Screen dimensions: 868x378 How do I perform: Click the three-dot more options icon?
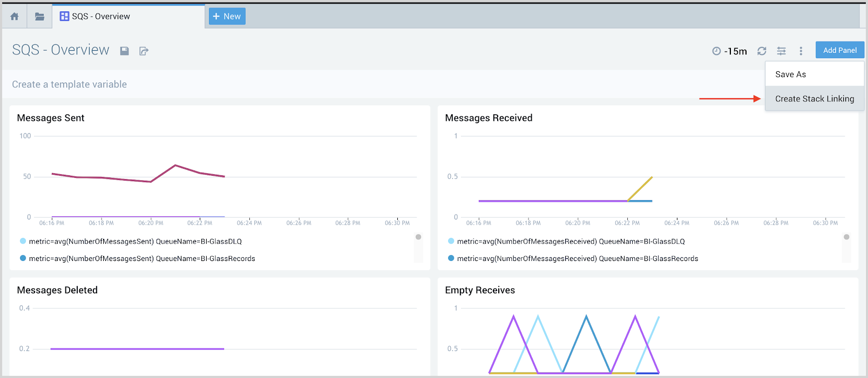(801, 51)
